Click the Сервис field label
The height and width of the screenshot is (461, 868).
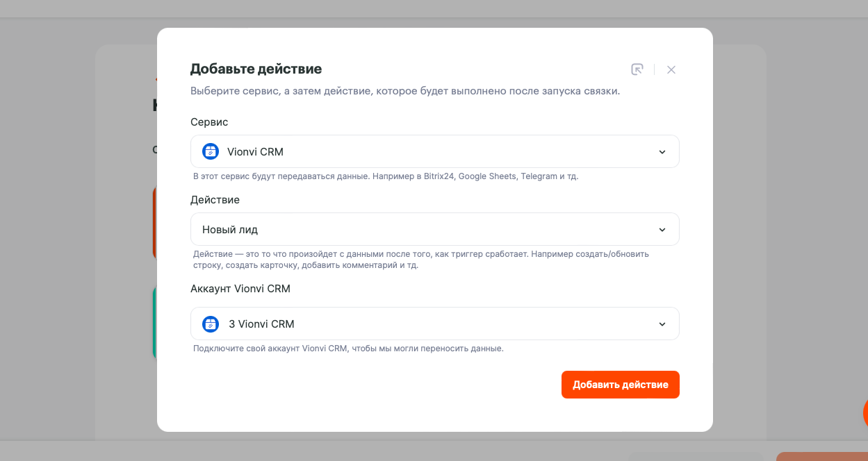[209, 122]
